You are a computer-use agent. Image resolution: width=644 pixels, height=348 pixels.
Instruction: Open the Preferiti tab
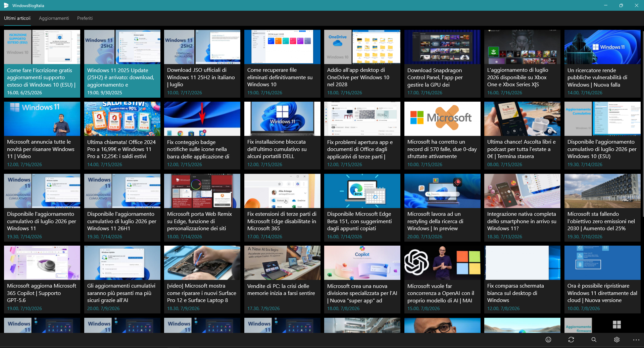[85, 18]
